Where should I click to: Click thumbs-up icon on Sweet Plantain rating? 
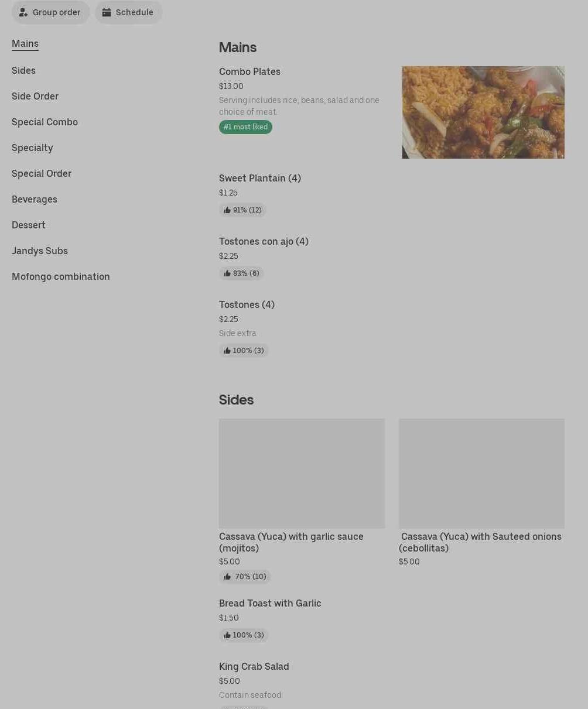coord(227,210)
